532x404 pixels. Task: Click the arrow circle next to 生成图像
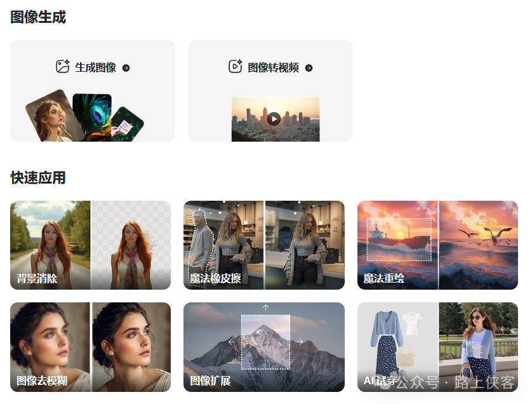coord(126,68)
